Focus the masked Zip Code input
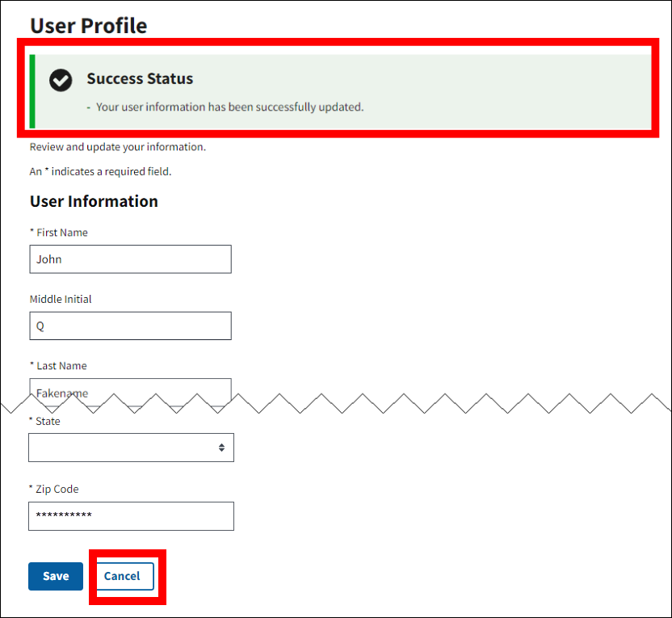 tap(131, 516)
